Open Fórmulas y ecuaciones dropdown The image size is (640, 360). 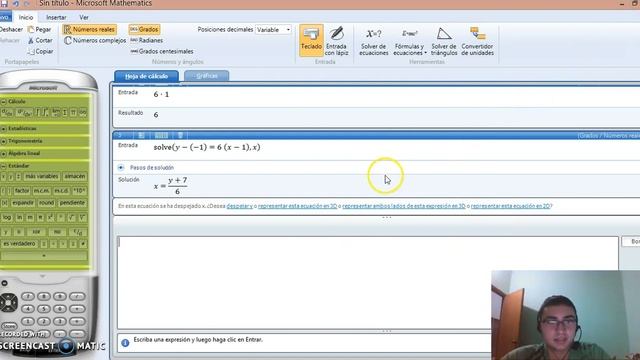(409, 41)
